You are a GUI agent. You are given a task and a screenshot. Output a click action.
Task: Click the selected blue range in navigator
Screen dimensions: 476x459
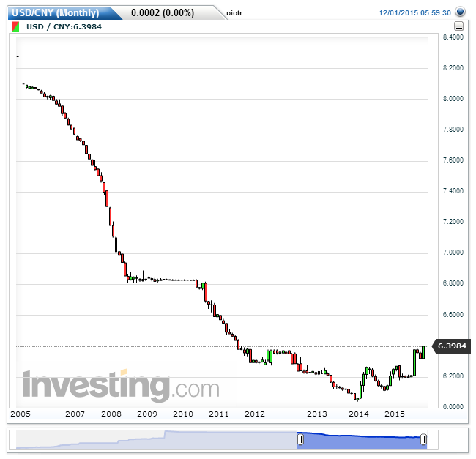tap(362, 441)
